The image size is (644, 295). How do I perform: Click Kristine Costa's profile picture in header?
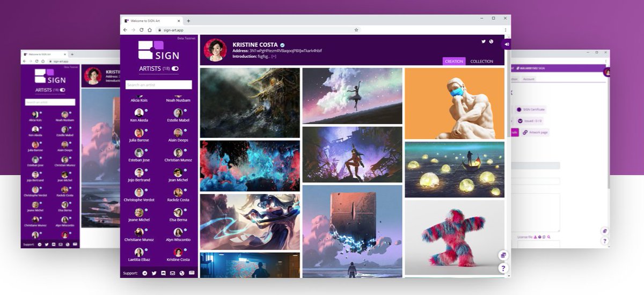(x=215, y=50)
